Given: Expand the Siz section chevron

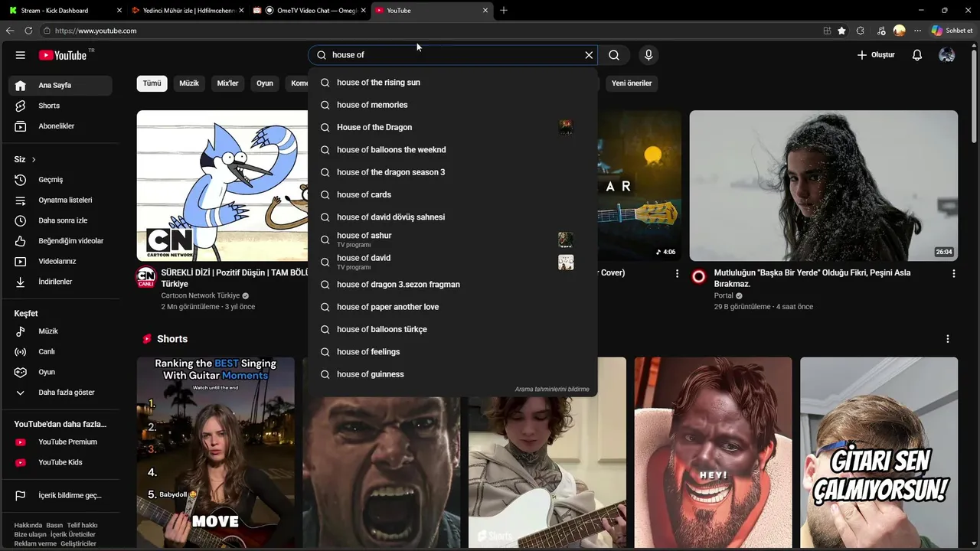Looking at the screenshot, I should 34,159.
